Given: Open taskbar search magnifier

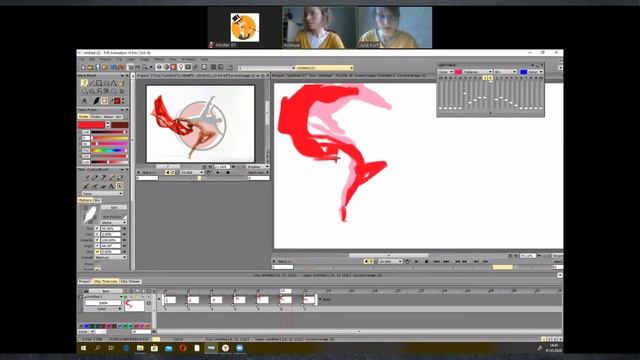Looking at the screenshot, I should [98, 348].
